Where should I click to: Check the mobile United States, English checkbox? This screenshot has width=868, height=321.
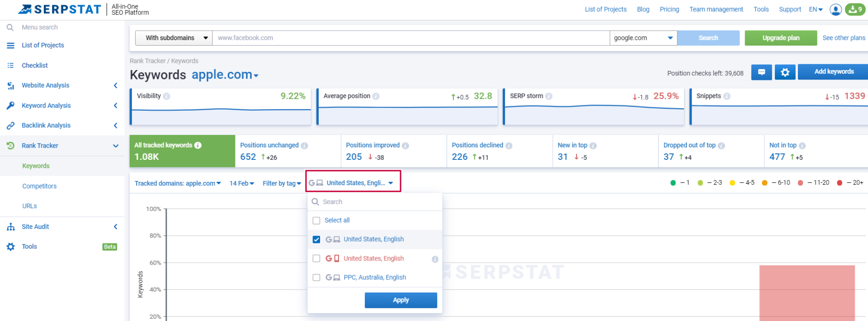(x=316, y=258)
